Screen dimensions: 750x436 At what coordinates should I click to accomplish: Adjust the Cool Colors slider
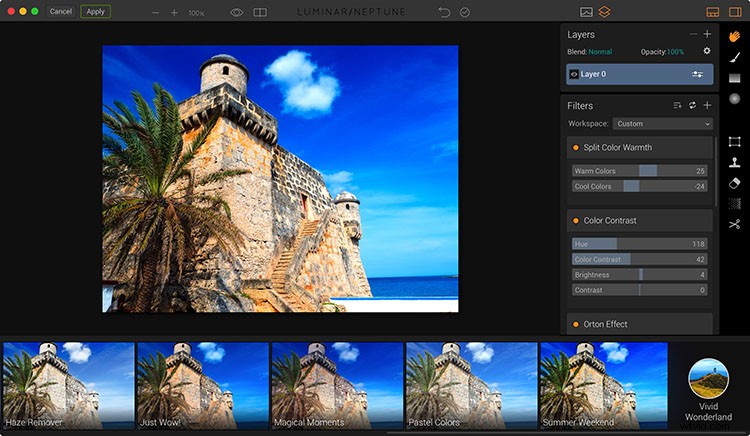point(640,186)
